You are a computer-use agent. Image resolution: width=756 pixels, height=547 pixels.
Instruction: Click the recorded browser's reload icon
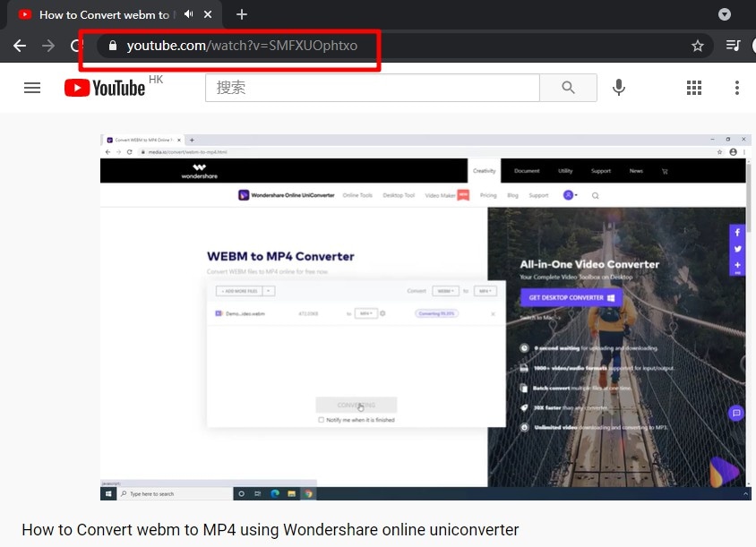pos(129,152)
